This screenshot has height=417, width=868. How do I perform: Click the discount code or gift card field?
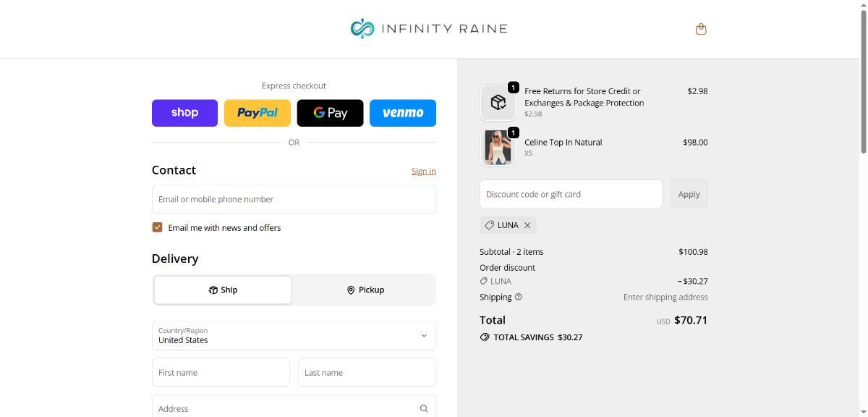tap(570, 194)
